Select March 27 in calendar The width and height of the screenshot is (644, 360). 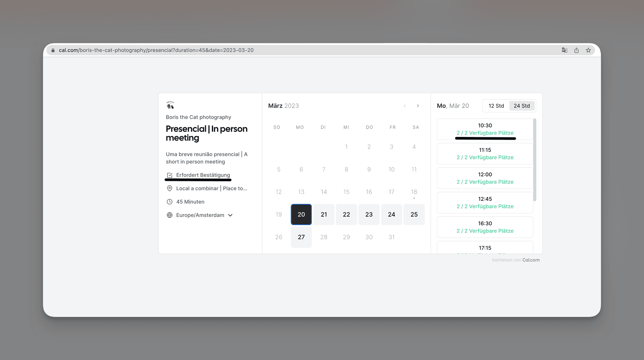click(301, 237)
